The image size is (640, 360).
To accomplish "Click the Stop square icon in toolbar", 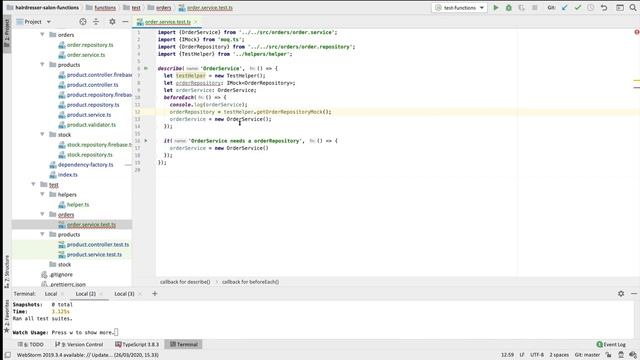I will 535,8.
